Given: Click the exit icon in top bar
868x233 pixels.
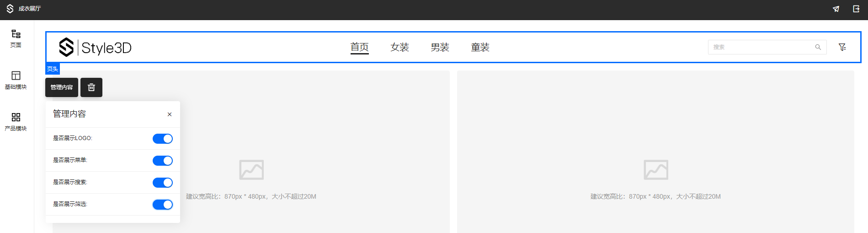Looking at the screenshot, I should pyautogui.click(x=856, y=9).
